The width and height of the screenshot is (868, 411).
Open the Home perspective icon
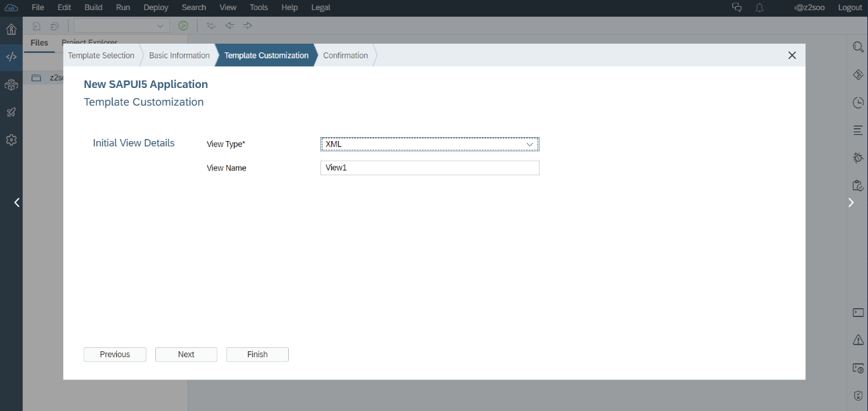click(x=11, y=29)
